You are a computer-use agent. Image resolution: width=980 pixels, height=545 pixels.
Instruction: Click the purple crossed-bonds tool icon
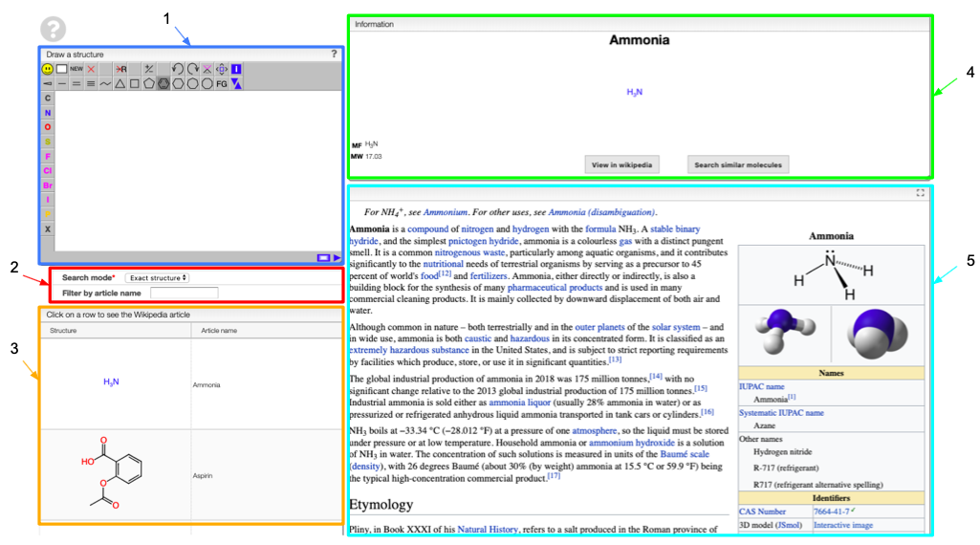[x=207, y=69]
